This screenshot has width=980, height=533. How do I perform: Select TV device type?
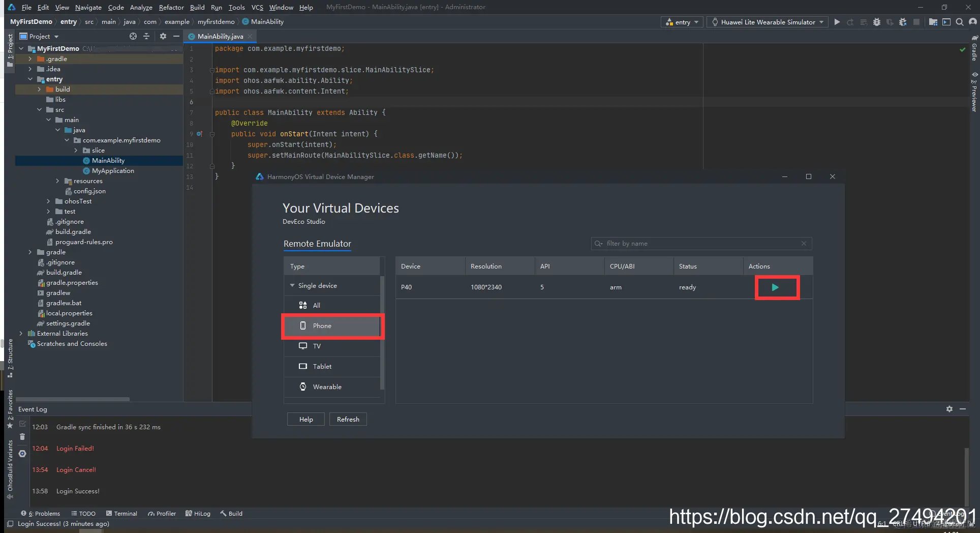[332, 346]
